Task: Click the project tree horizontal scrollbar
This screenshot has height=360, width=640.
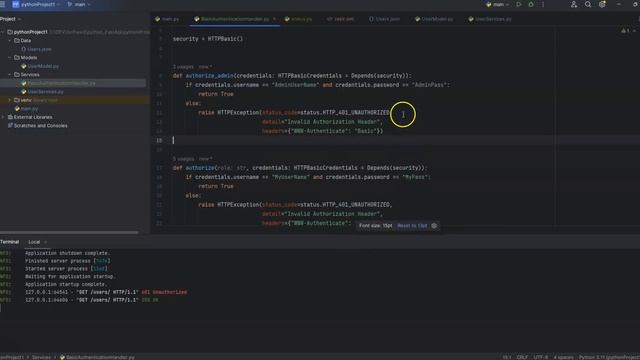Action: (69, 233)
